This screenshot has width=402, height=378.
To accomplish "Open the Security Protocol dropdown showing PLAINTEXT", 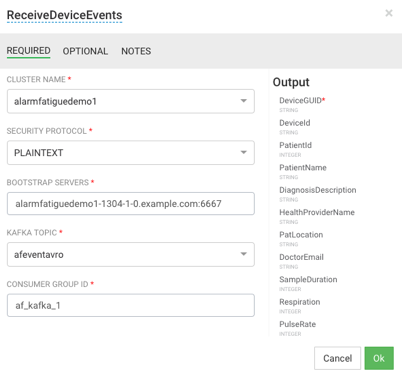I will click(x=131, y=153).
